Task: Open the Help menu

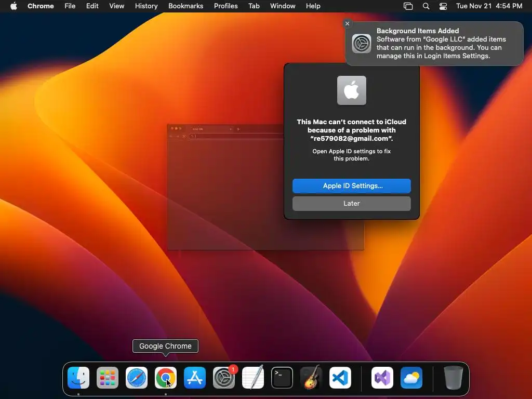Action: 313,6
